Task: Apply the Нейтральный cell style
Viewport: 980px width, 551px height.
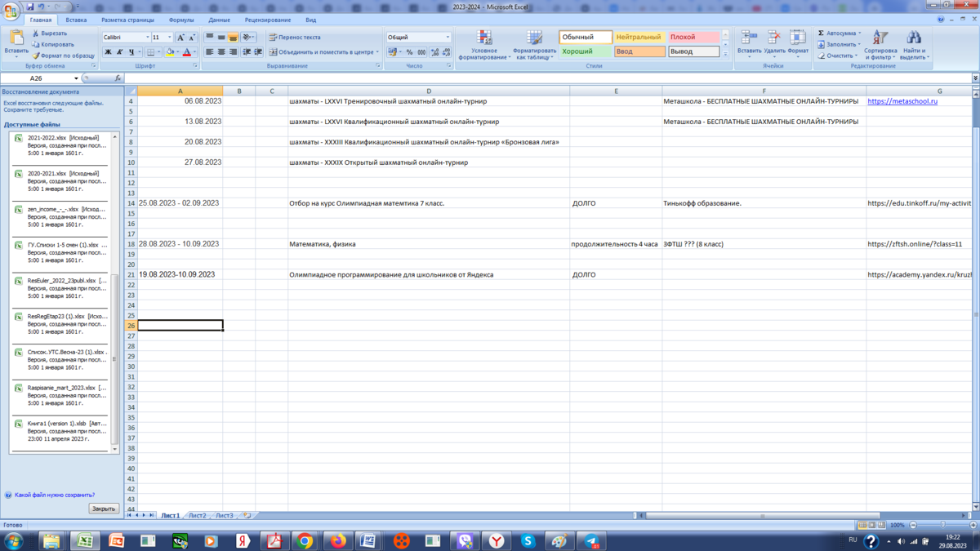Action: click(639, 38)
